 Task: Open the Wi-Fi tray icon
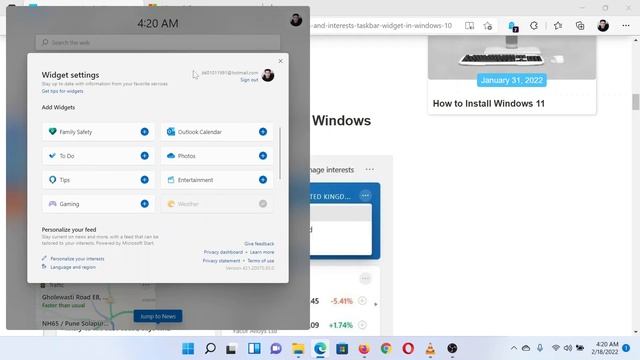click(556, 348)
